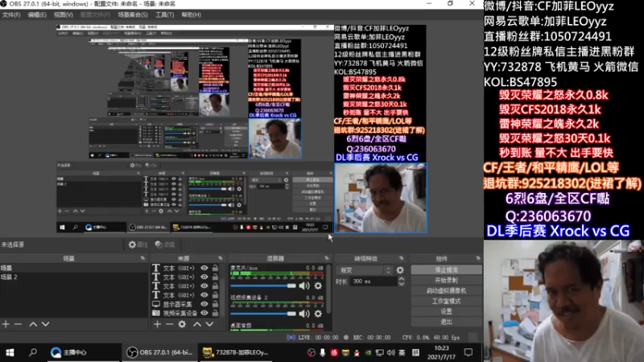Screen dimensions: 644x362
Task: Open the 文件(F) menu
Action: (11, 14)
